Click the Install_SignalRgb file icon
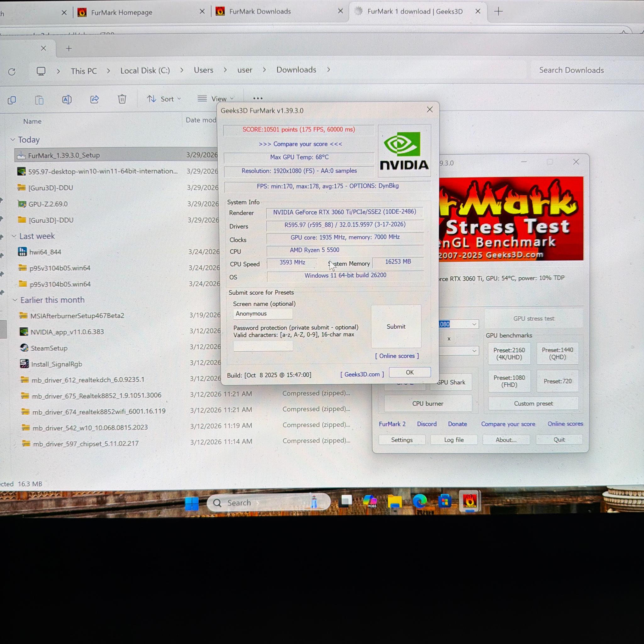This screenshot has height=644, width=644. [x=24, y=364]
